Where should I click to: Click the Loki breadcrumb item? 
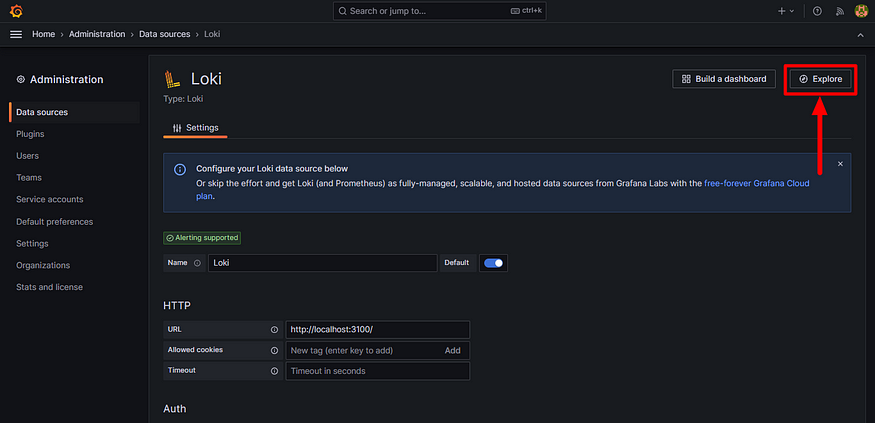tap(213, 34)
